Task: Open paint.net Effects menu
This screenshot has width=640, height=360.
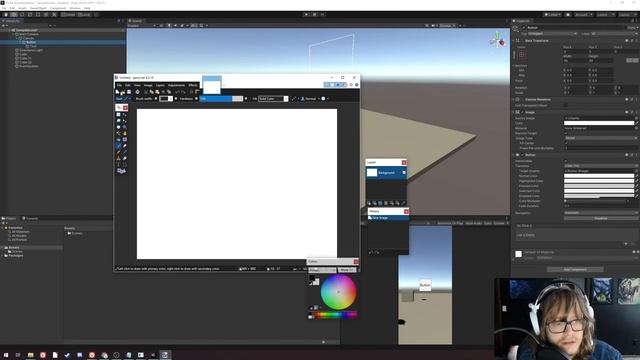Action: click(x=193, y=85)
